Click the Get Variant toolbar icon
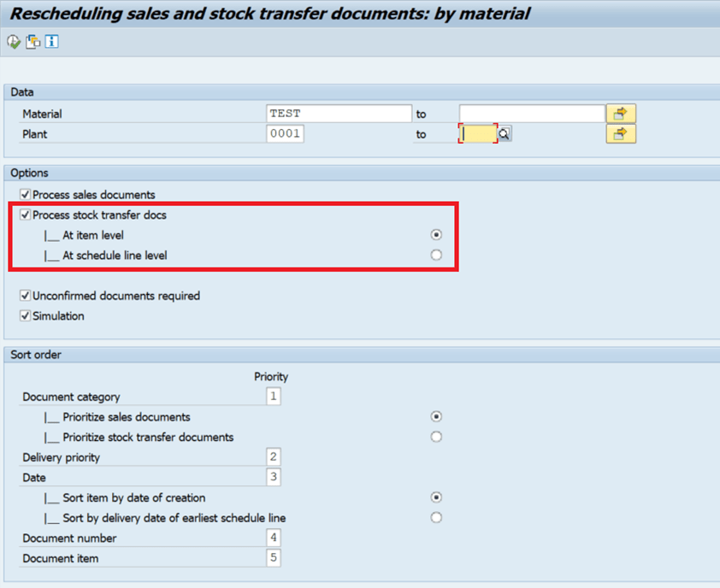720x588 pixels. [x=33, y=42]
